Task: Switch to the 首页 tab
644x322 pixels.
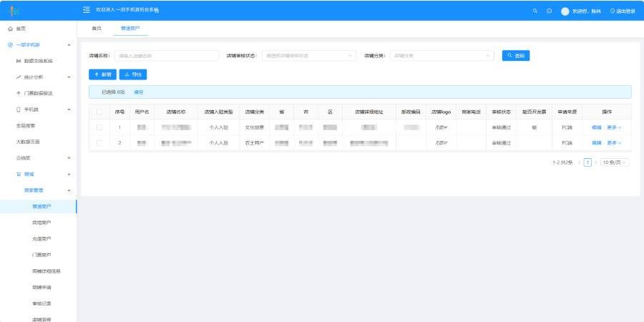Action: (97, 29)
